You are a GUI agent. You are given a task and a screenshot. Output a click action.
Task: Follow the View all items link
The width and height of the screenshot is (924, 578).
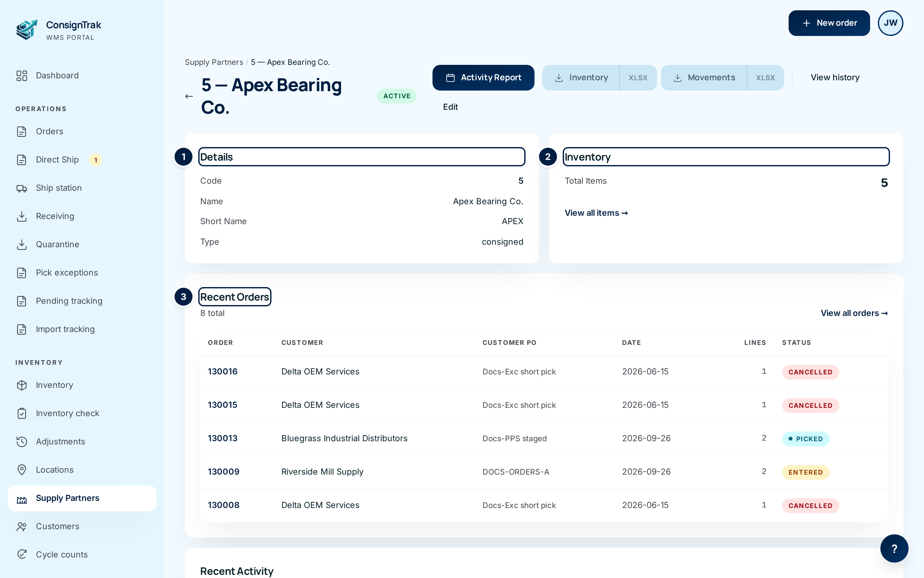[x=596, y=213]
